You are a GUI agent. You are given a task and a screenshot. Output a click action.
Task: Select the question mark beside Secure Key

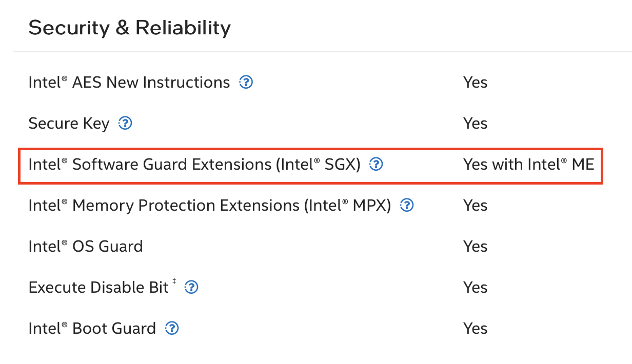coord(125,123)
